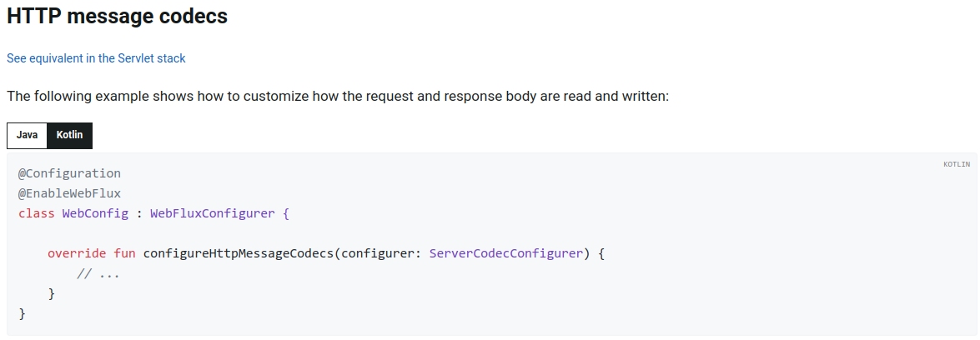This screenshot has height=340, width=980.
Task: Open the Servlet stack equivalent link
Action: [x=96, y=58]
